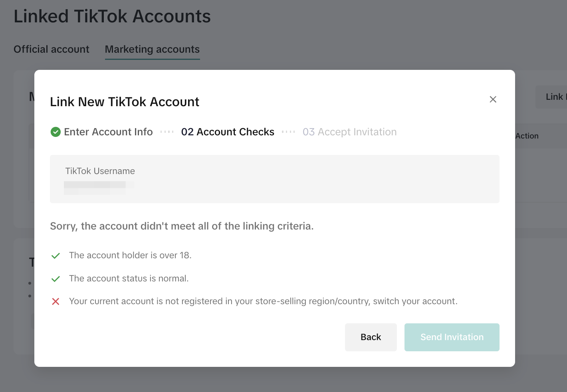
Task: Click the dots separator after Enter Account Info
Action: (167, 132)
